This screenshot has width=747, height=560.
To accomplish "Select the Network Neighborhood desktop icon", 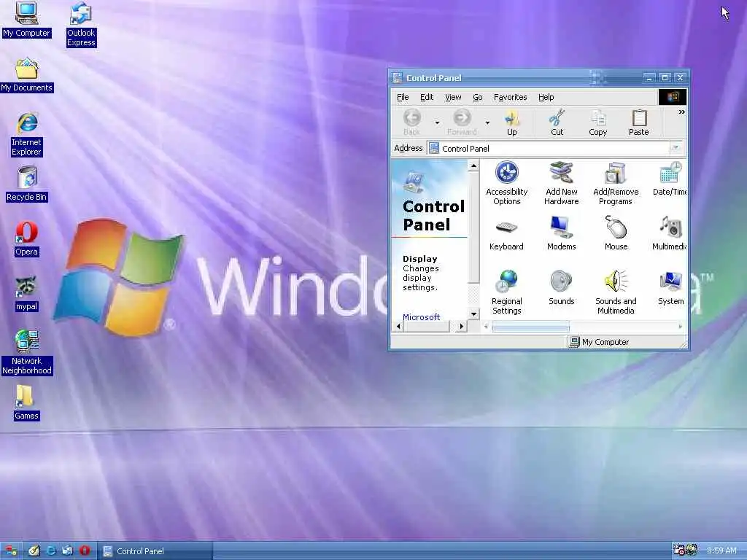I will click(27, 352).
